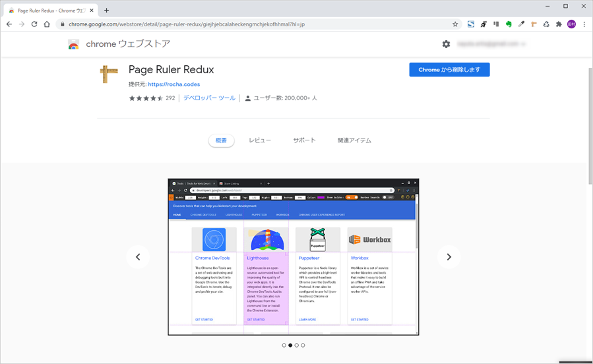Image resolution: width=593 pixels, height=364 pixels.
Task: Switch to the 関連アイテム tab
Action: 354,140
